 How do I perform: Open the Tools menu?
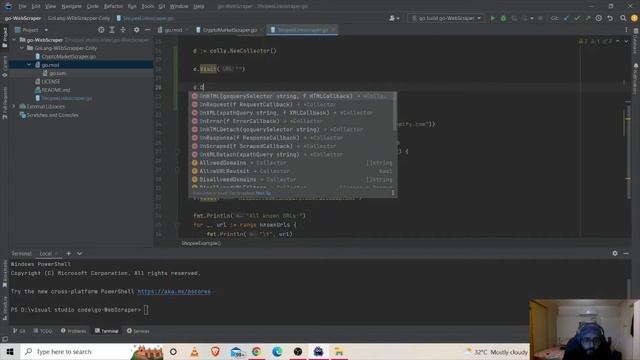148,6
